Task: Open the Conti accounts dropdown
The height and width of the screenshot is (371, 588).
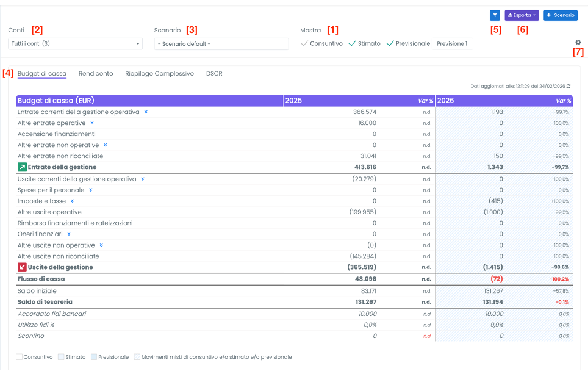Action: click(x=75, y=44)
